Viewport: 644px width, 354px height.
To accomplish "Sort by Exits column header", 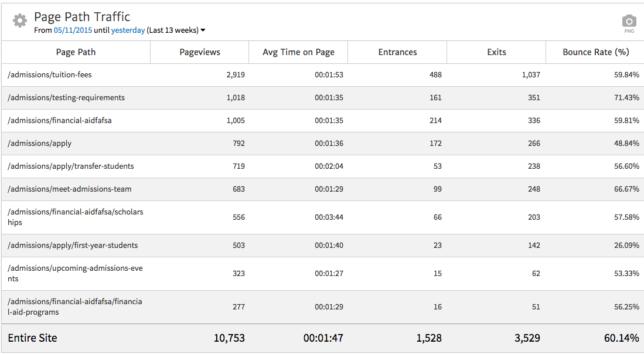I will (x=496, y=52).
